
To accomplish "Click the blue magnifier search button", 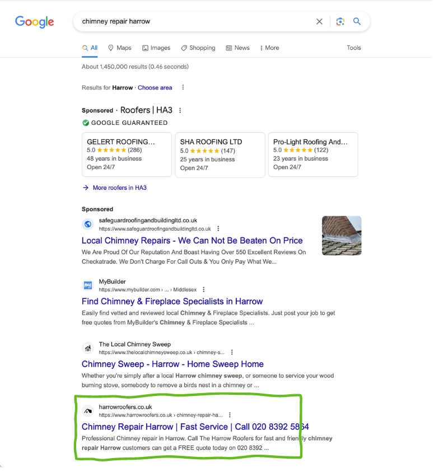I will coord(357,21).
